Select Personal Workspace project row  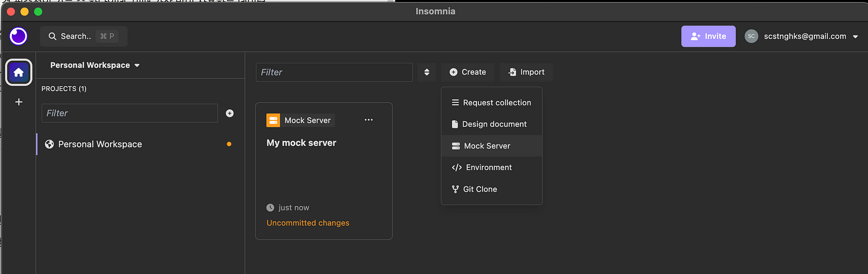click(x=141, y=144)
